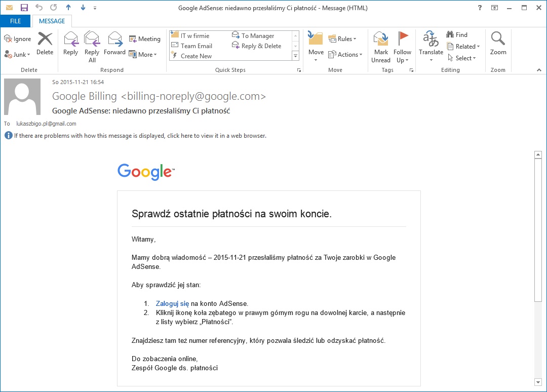The height and width of the screenshot is (392, 547).
Task: Click the vertical scrollbar thumb
Action: point(538,230)
